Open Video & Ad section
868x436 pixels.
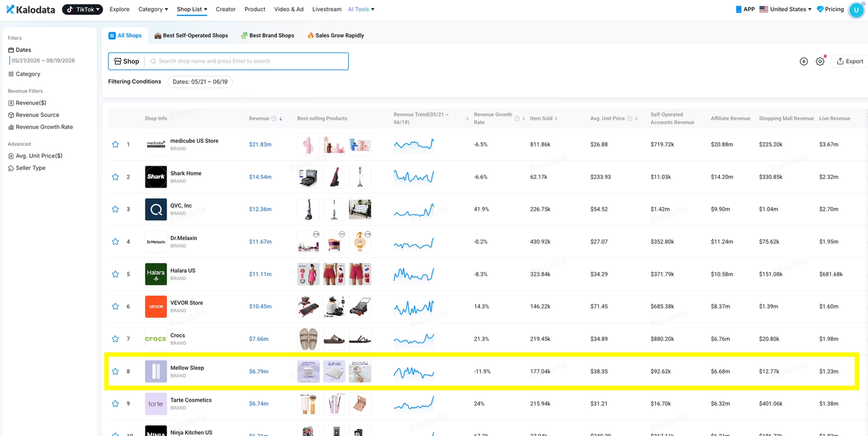tap(289, 9)
